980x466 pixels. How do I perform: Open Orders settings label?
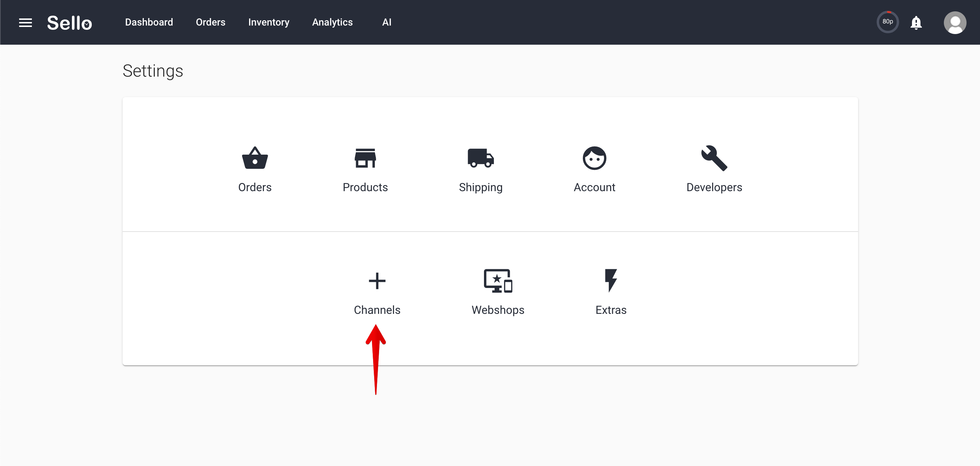tap(255, 187)
